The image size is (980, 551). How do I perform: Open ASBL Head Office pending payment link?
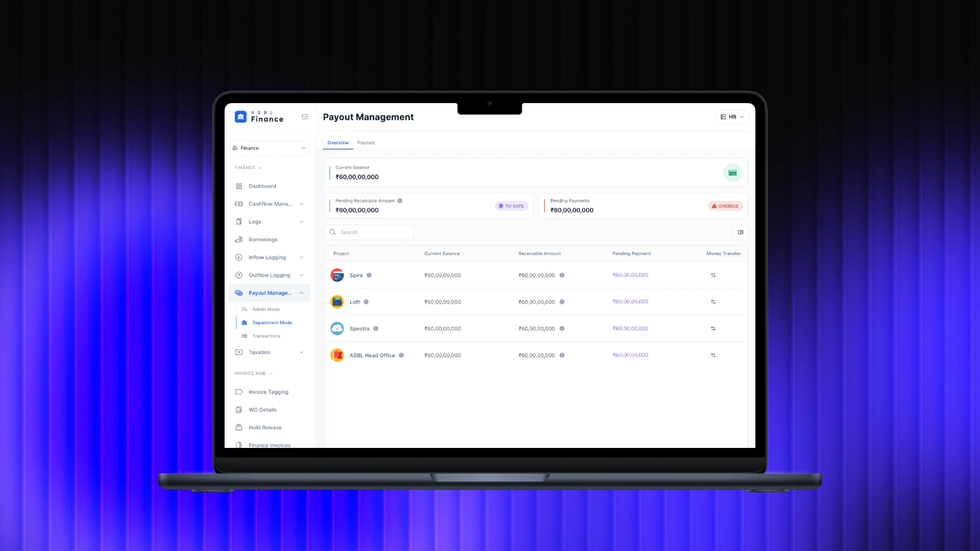click(x=630, y=355)
